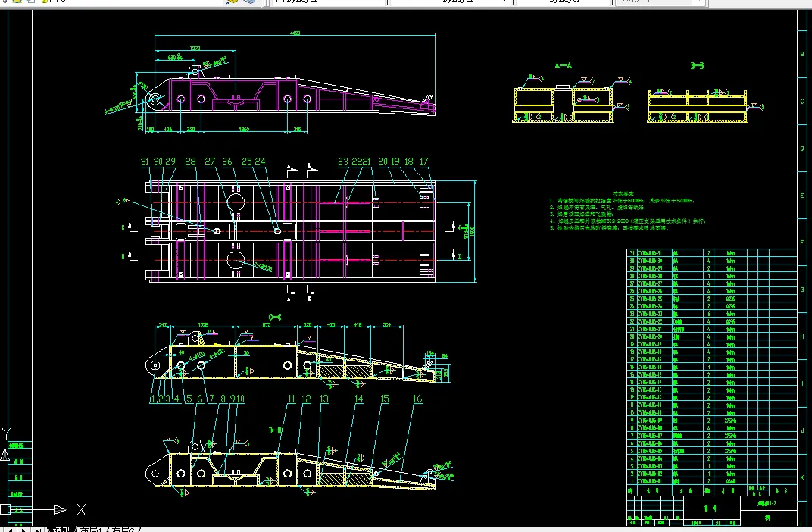
Task: Select balloon number 20 above the plan view
Action: [383, 161]
